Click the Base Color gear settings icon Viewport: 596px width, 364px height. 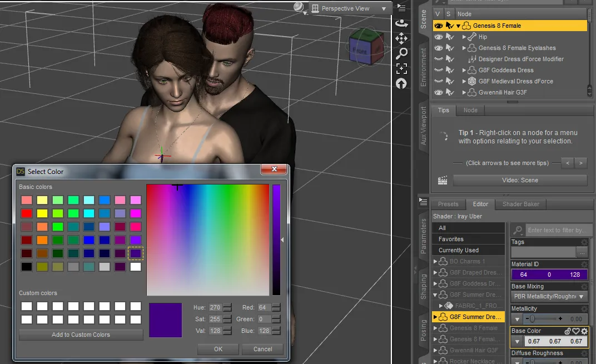[x=584, y=331]
